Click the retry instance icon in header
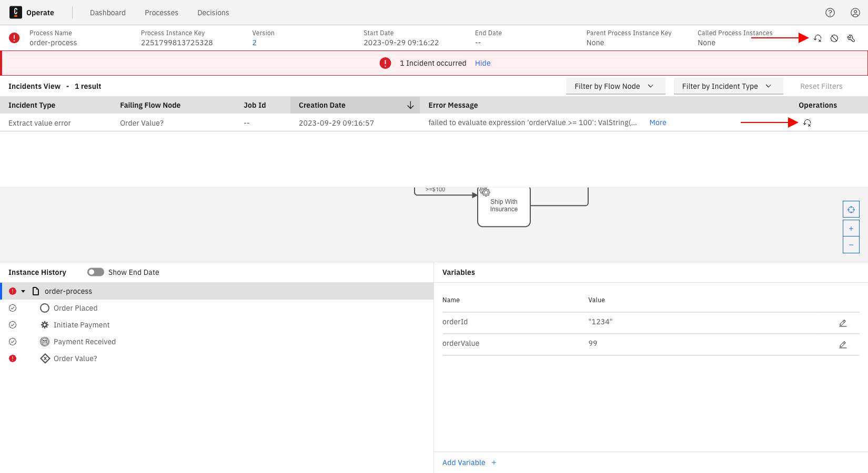 pyautogui.click(x=817, y=38)
